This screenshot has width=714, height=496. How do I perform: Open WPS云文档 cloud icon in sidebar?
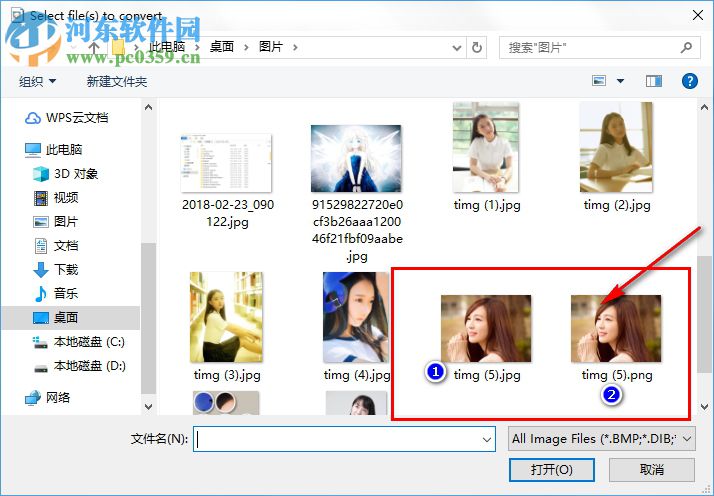[33, 118]
